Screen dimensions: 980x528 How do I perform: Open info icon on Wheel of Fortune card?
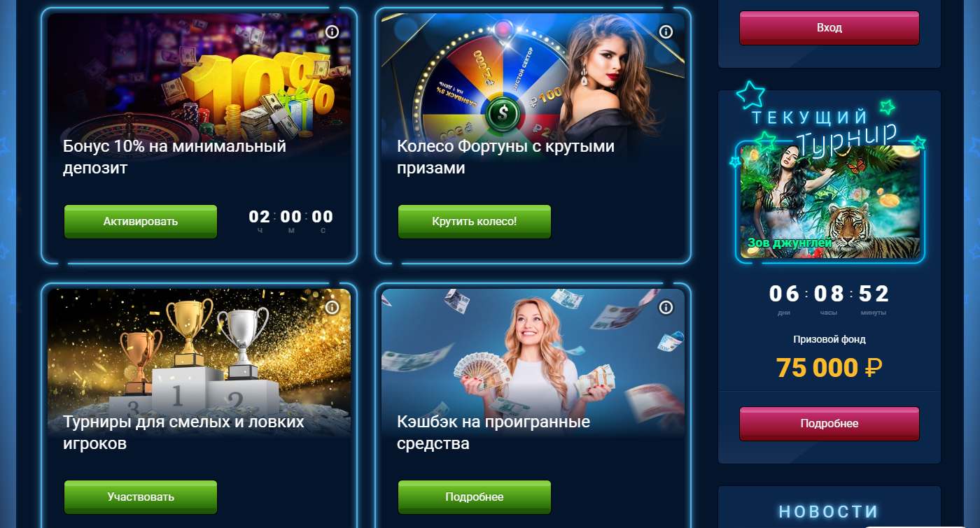pyautogui.click(x=666, y=32)
